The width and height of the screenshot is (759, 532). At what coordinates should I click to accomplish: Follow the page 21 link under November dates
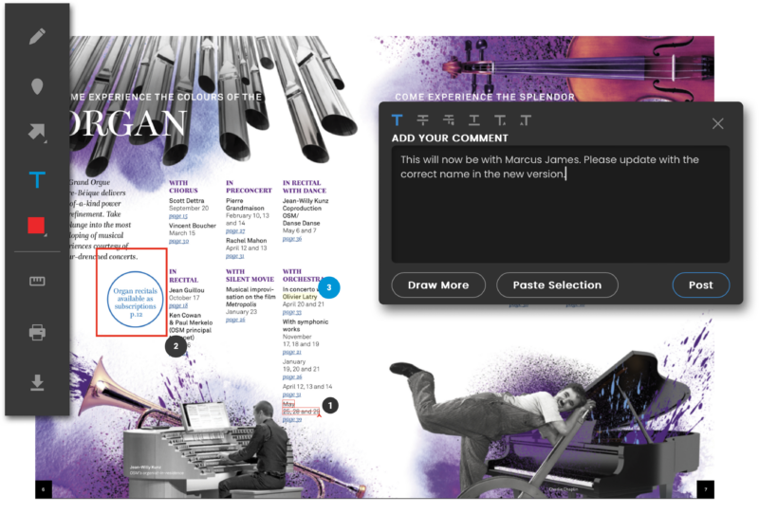click(292, 352)
